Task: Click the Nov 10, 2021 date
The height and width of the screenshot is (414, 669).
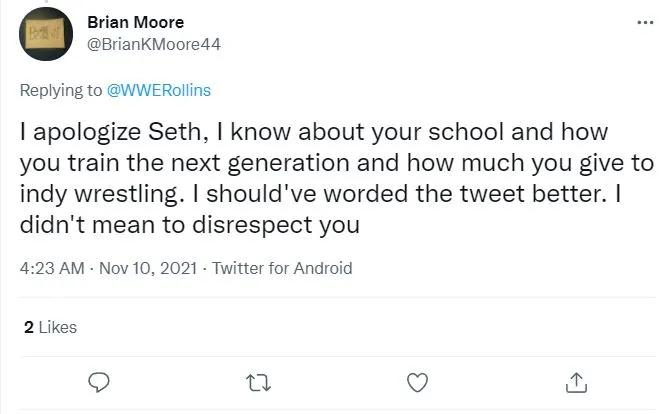Action: [x=148, y=268]
